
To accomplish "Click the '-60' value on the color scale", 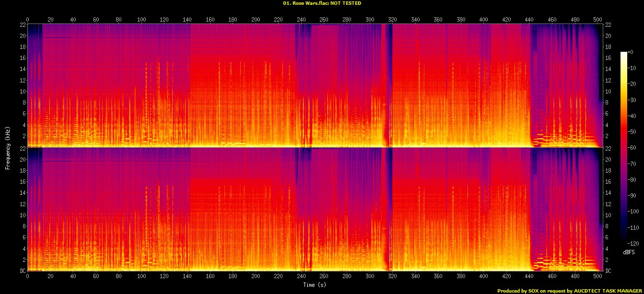I will 631,147.
